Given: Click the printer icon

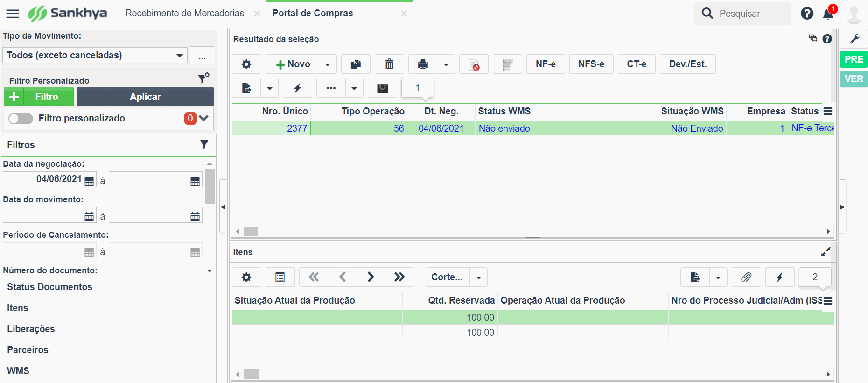Looking at the screenshot, I should [423, 64].
